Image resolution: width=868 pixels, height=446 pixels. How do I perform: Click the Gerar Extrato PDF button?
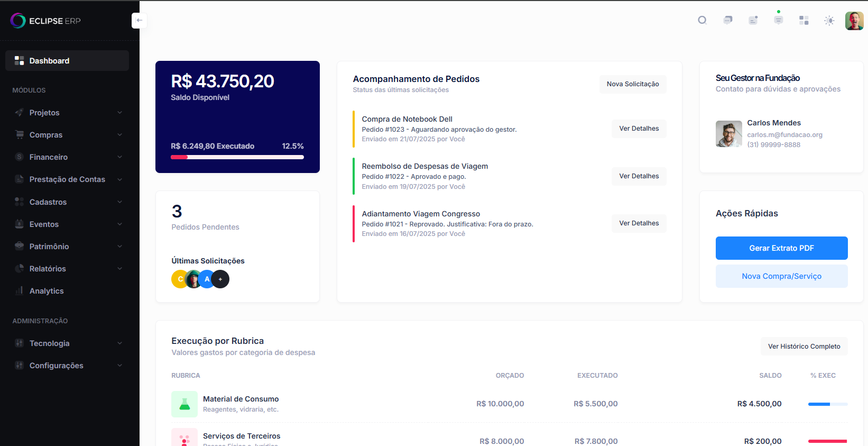coord(781,248)
